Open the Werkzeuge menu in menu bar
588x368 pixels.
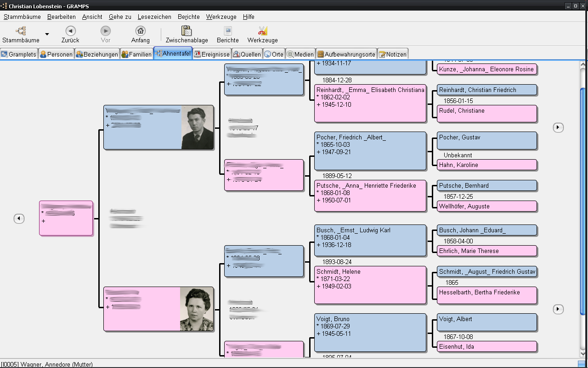(221, 17)
